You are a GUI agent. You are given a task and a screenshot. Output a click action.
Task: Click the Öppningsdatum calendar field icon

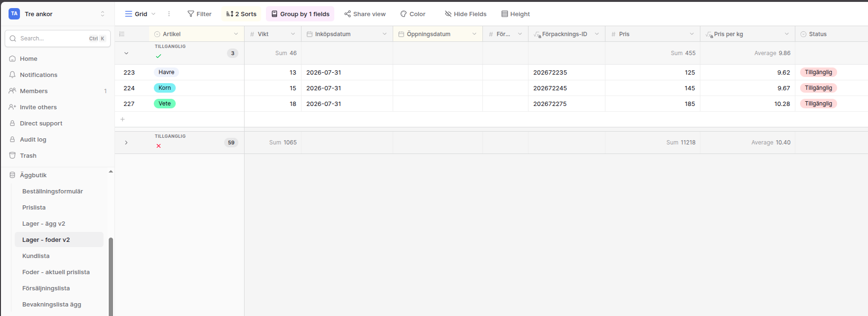401,34
